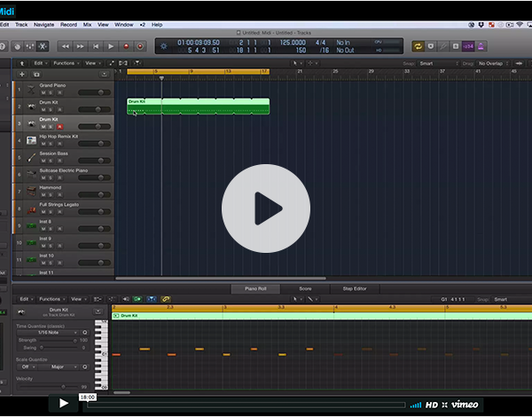Screen dimensions: 532x417
Task: Click the Suitcase Electric Piano icon
Action: point(31,174)
